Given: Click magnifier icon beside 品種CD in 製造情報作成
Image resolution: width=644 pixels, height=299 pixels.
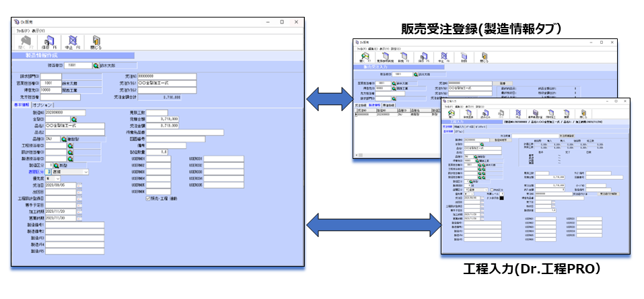Looking at the screenshot, I should pos(64,139).
